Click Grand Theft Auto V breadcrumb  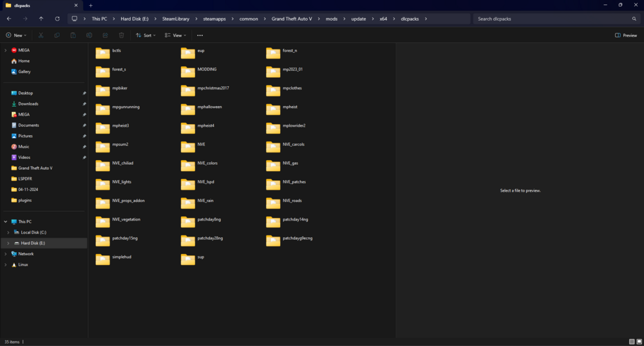tap(292, 19)
